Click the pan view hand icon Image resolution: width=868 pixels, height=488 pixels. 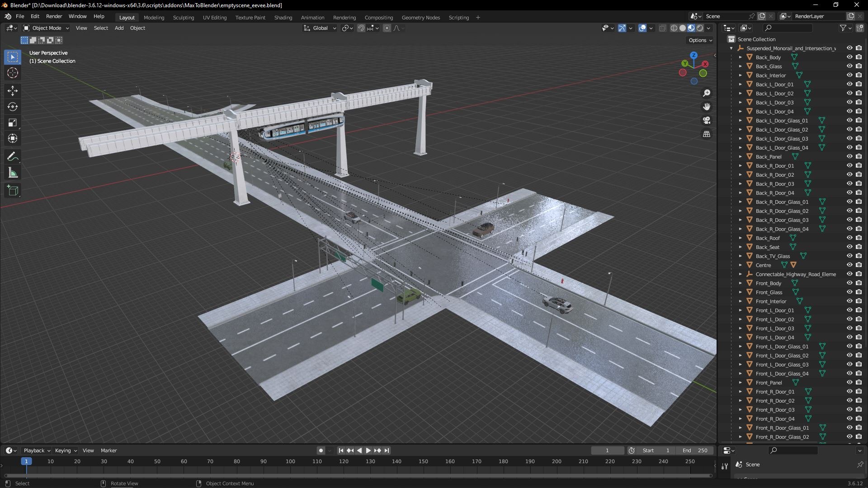tap(706, 107)
